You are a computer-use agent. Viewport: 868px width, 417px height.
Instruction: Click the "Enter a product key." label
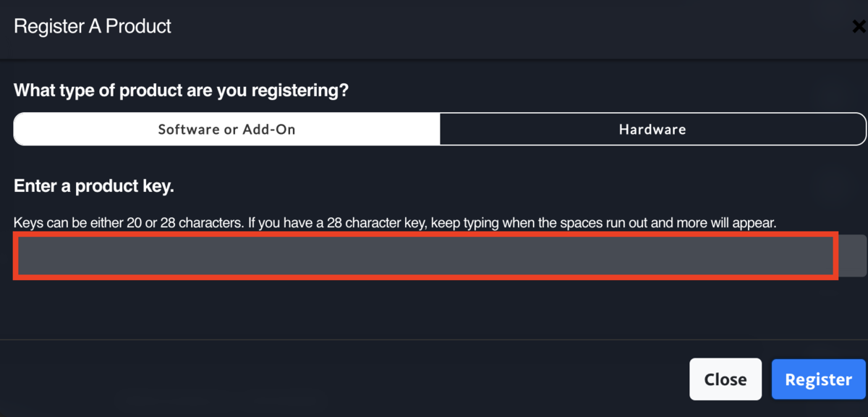pyautogui.click(x=94, y=186)
